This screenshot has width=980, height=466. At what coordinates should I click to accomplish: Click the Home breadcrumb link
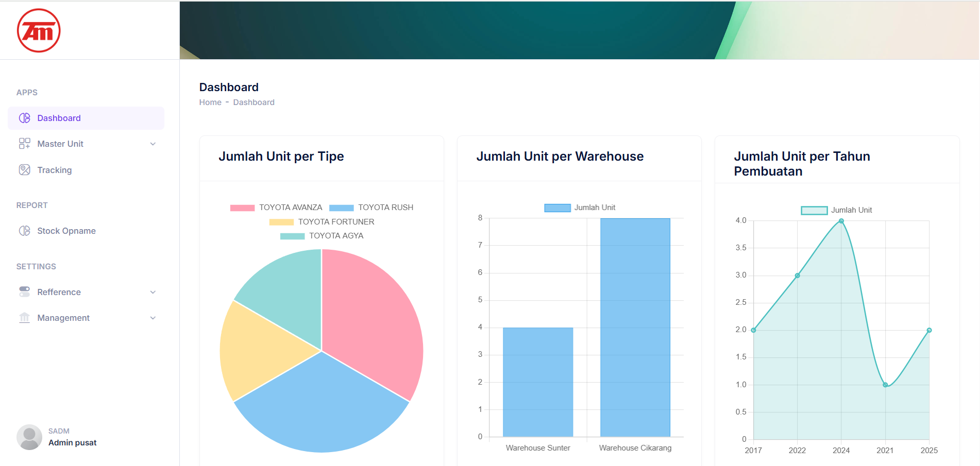click(210, 102)
